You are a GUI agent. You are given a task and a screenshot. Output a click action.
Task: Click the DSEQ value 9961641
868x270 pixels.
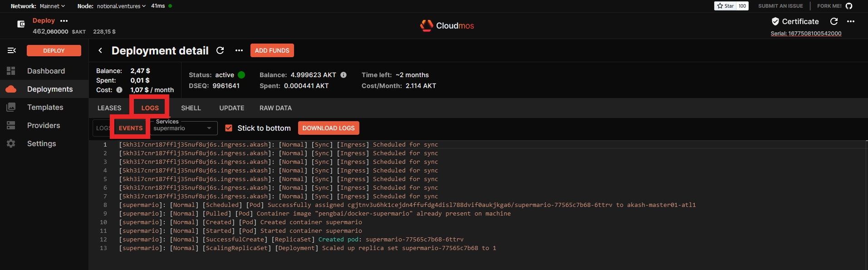tap(226, 86)
